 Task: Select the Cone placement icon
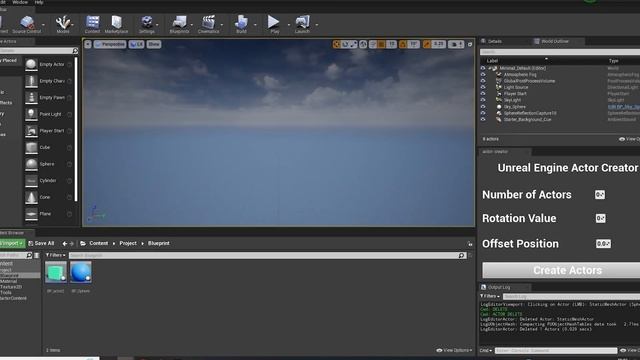(x=31, y=197)
